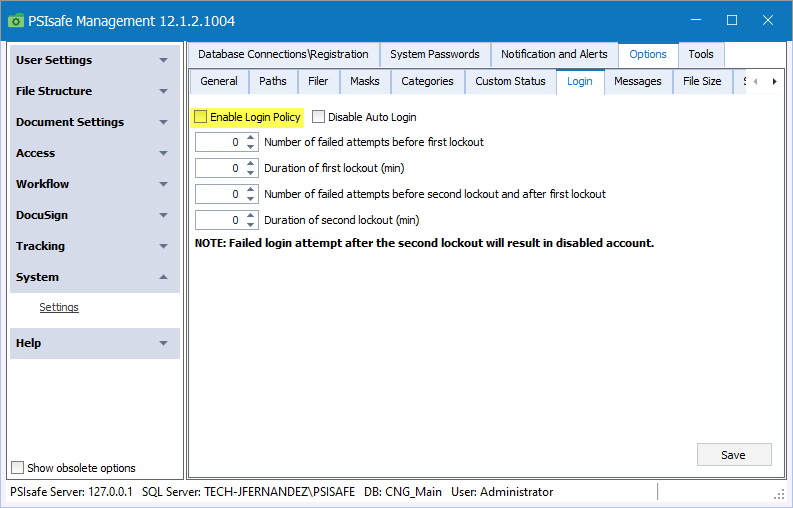Expand File Structure section
Screen dimensions: 793x508
pos(95,91)
